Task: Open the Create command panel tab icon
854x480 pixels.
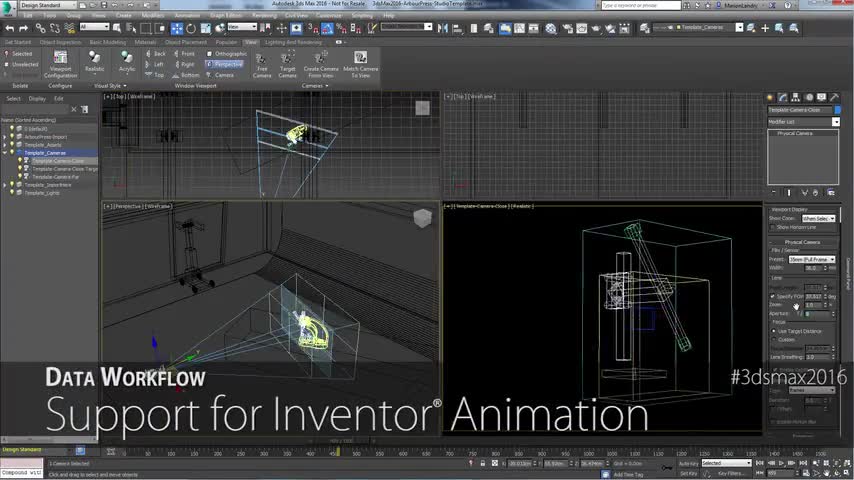Action: pos(770,98)
